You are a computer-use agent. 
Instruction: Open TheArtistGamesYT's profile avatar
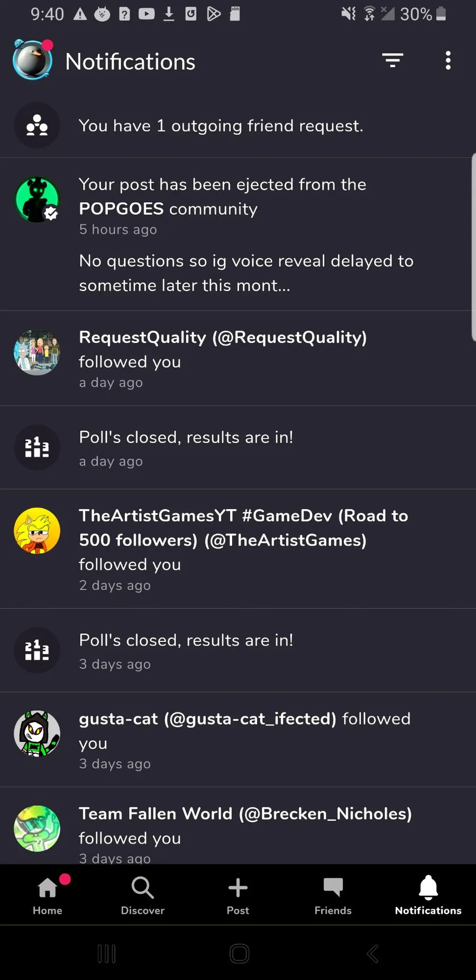pos(37,531)
